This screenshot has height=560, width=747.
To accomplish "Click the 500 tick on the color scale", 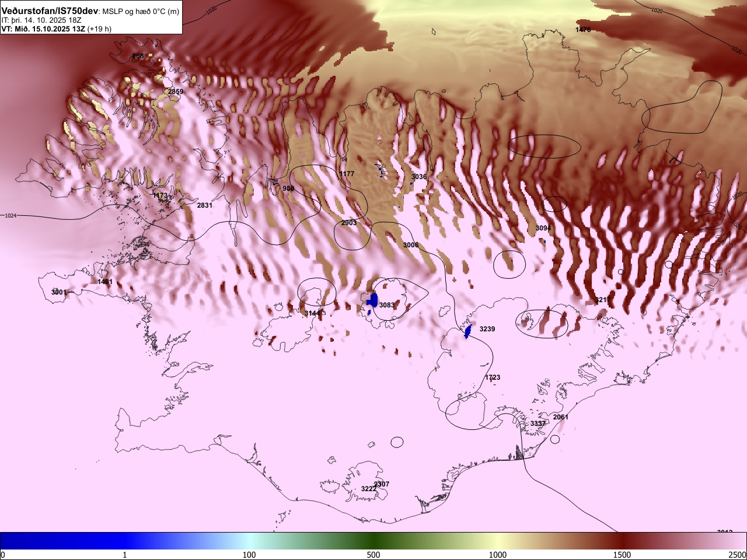I will [x=373, y=554].
